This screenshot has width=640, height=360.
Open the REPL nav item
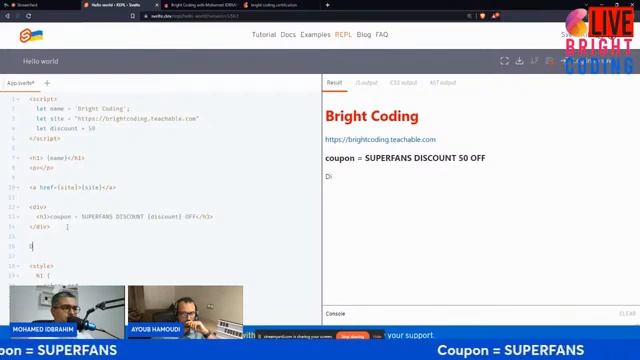(x=343, y=35)
